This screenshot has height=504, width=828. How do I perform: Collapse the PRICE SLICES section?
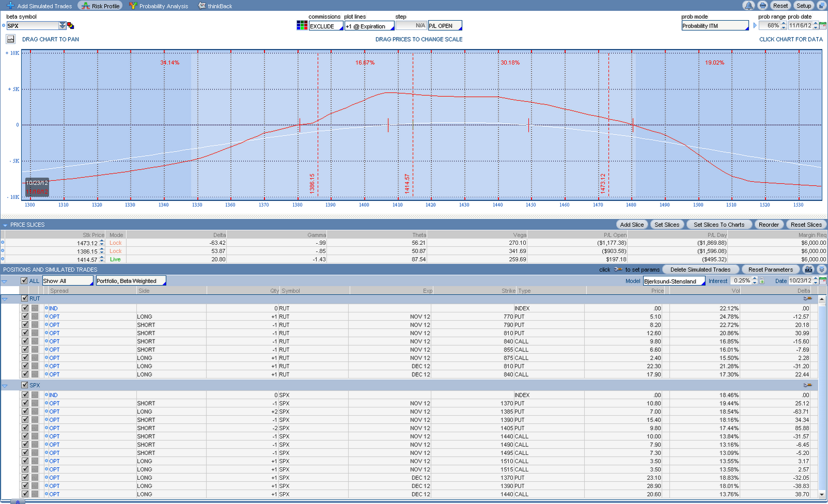coord(5,225)
